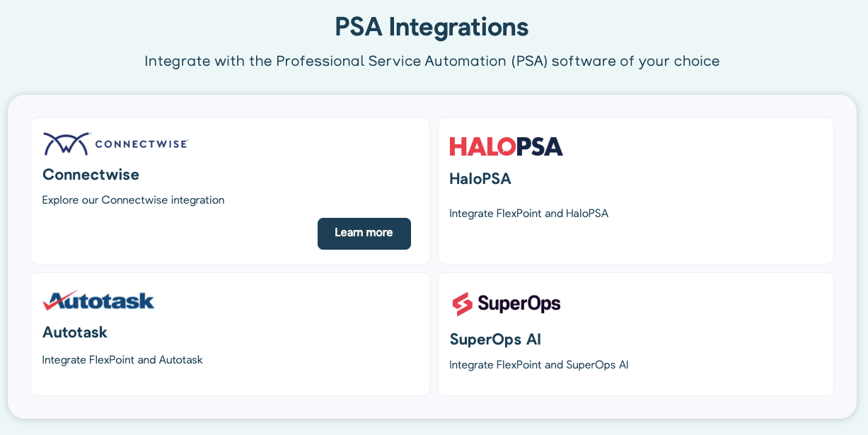Click the Autotask logo

[x=98, y=300]
